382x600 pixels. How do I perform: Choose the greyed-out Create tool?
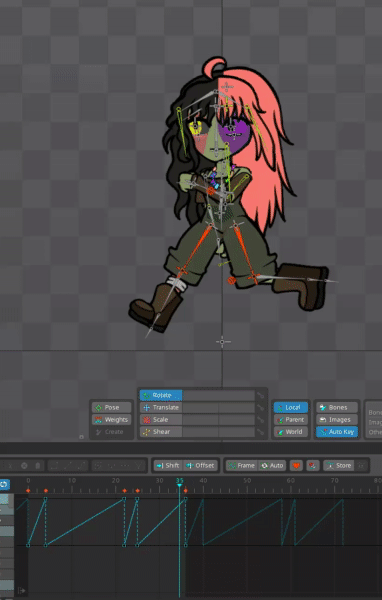pos(112,432)
